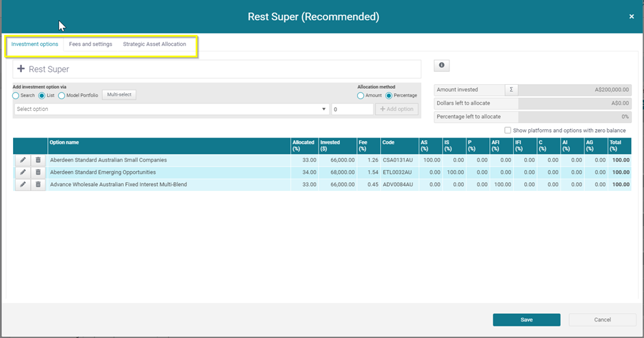Click the IS (%) column header
Viewport: 644px width, 338px height.
(x=454, y=146)
